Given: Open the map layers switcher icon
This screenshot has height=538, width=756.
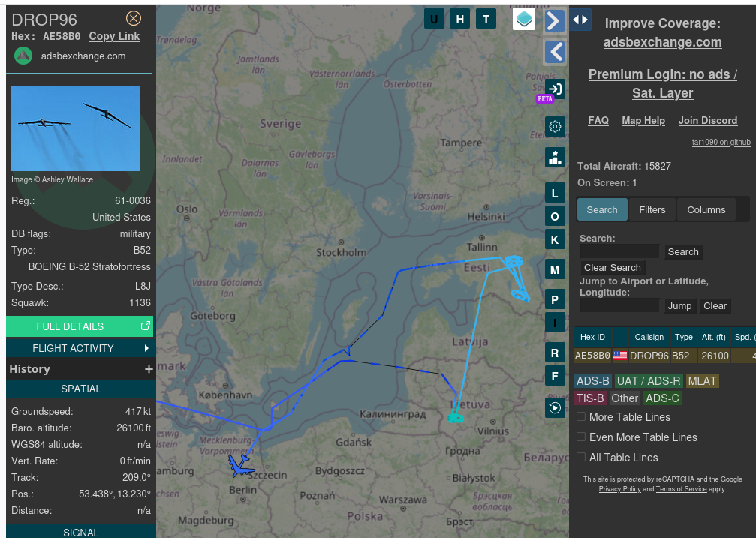Looking at the screenshot, I should pos(524,20).
